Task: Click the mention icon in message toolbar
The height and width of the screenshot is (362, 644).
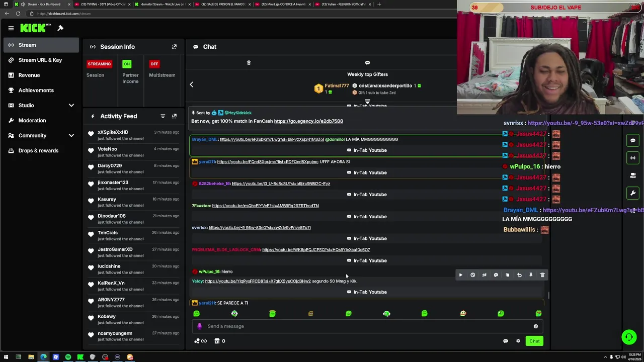Action: click(x=496, y=275)
